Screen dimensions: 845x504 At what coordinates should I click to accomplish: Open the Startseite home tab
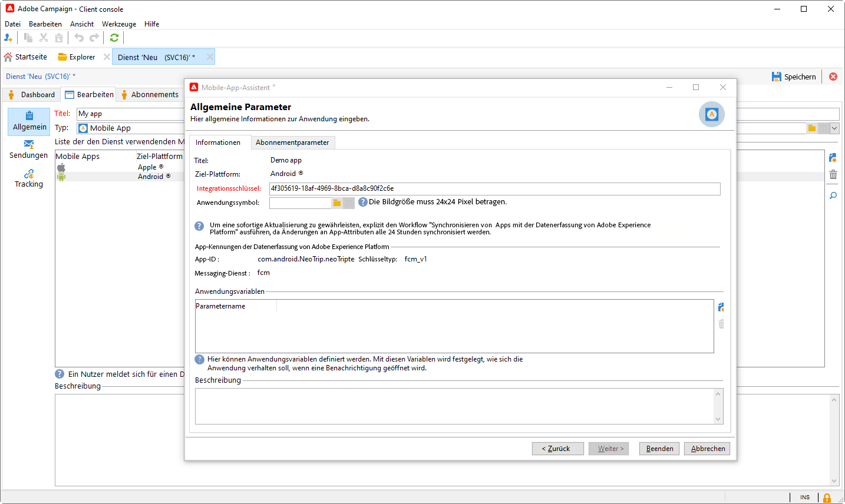coord(25,57)
